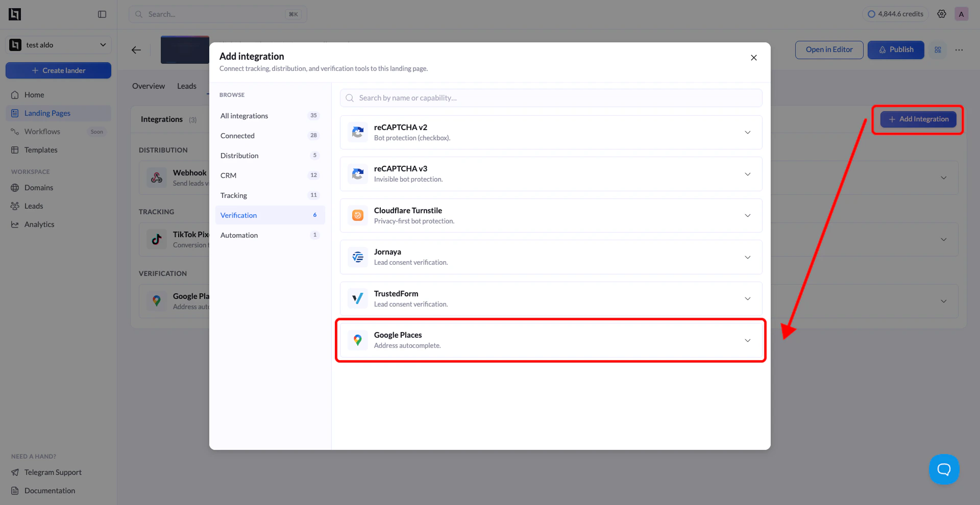Image resolution: width=980 pixels, height=505 pixels.
Task: Click the app logo in top-left corner
Action: pos(15,14)
